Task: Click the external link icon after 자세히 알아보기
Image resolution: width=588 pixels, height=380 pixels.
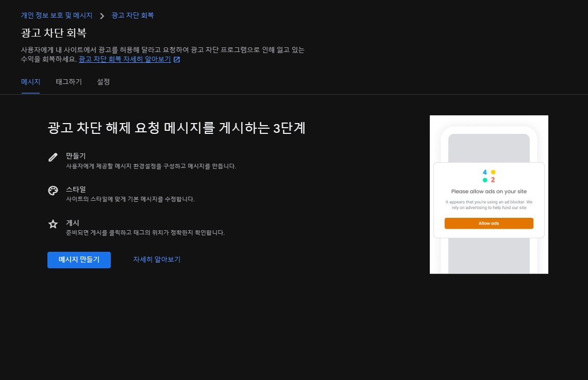Action: [x=177, y=60]
